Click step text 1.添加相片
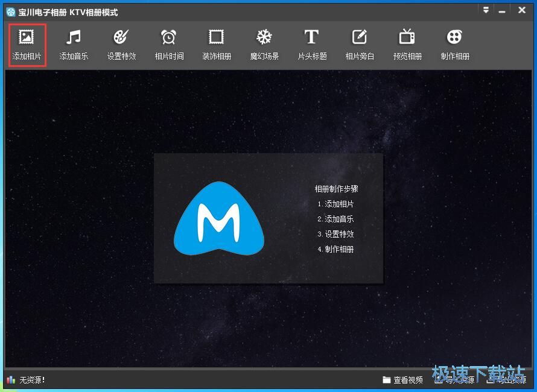This screenshot has height=392, width=537. [x=335, y=204]
